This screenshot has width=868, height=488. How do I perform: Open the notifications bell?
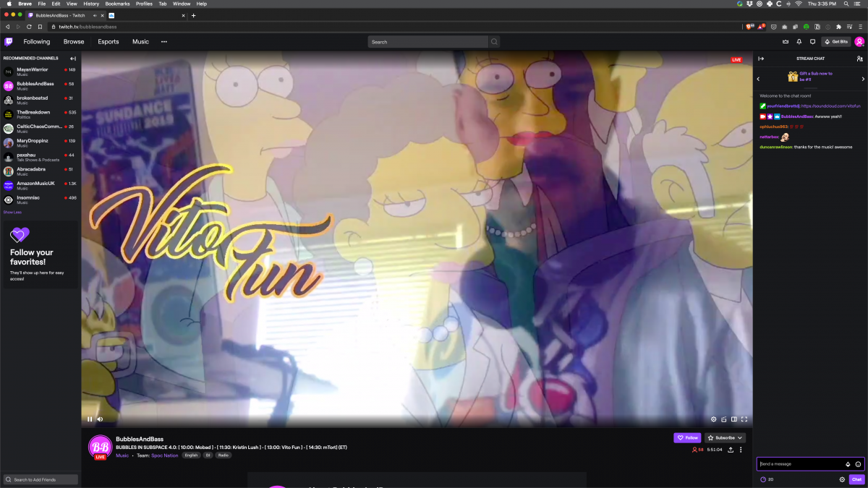(799, 41)
